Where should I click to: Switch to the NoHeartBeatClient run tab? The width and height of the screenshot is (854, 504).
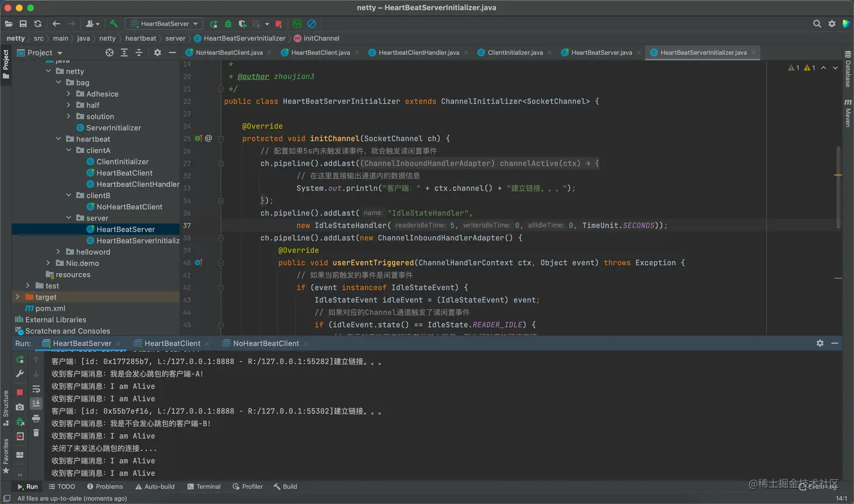[265, 343]
